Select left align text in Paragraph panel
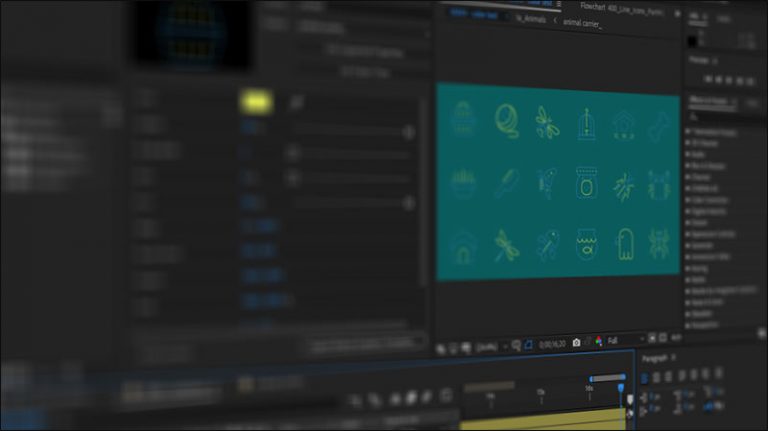The image size is (768, 431). pos(645,378)
